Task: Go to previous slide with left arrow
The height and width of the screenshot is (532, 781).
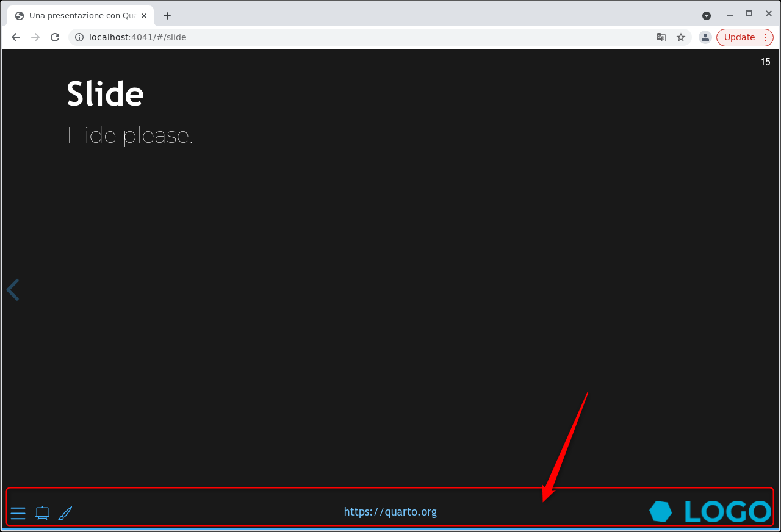Action: [x=13, y=290]
